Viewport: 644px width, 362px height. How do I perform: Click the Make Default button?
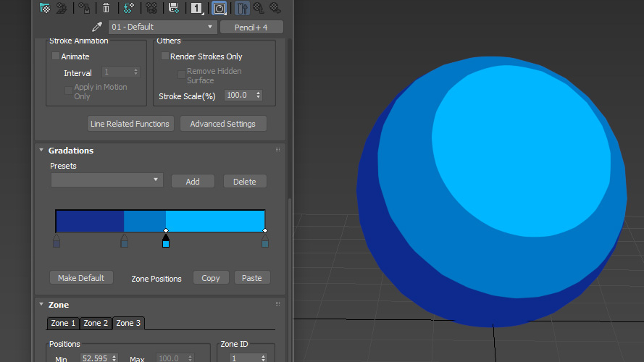click(x=81, y=278)
